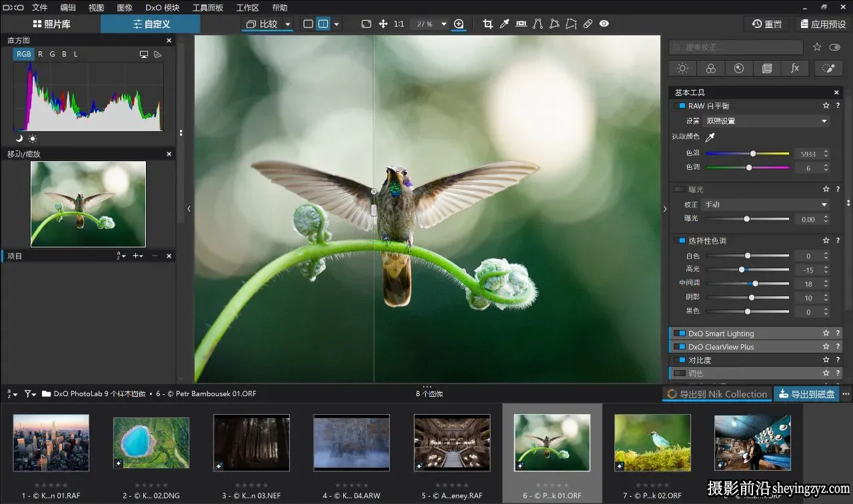The height and width of the screenshot is (504, 853).
Task: Toggle DxO ClearView Plus switch
Action: pos(679,347)
